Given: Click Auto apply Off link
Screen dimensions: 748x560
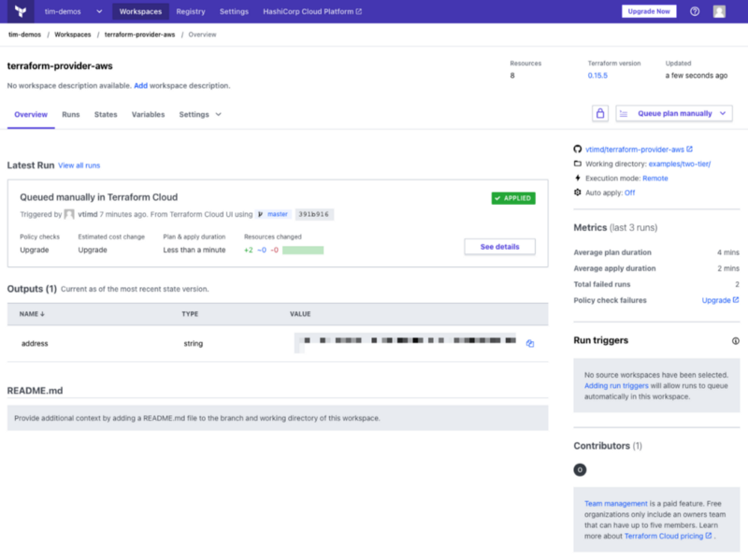Looking at the screenshot, I should [x=629, y=193].
